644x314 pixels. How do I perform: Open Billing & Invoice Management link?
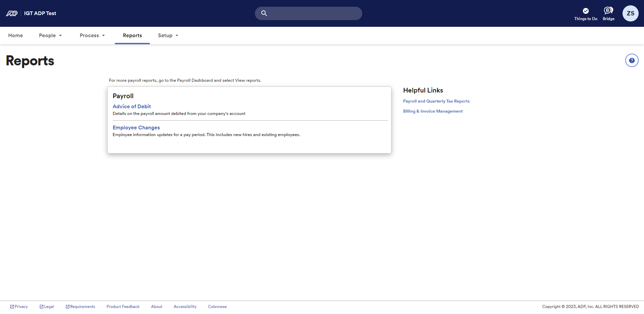(433, 111)
